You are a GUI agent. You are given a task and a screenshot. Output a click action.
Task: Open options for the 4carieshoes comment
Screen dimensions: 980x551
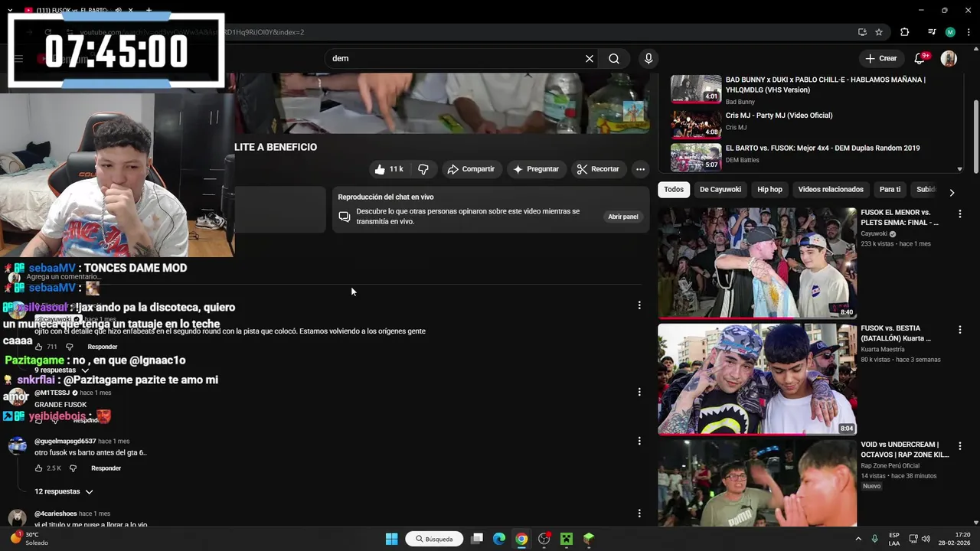(639, 514)
